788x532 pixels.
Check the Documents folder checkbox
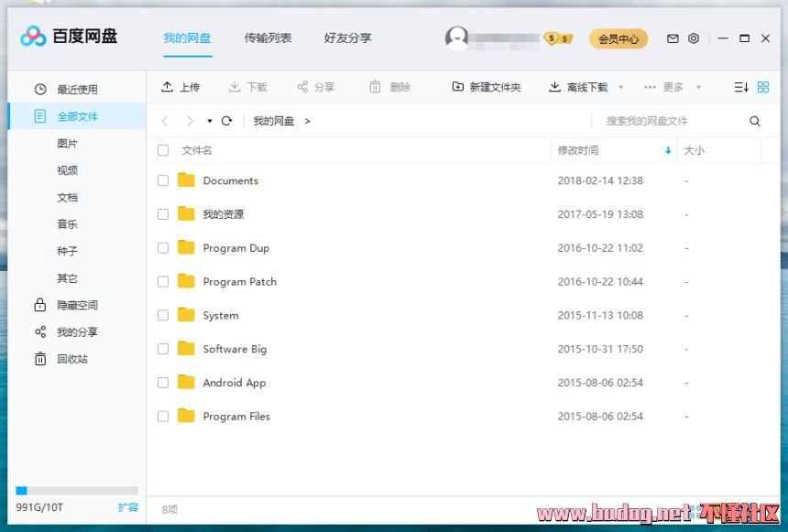(x=163, y=180)
